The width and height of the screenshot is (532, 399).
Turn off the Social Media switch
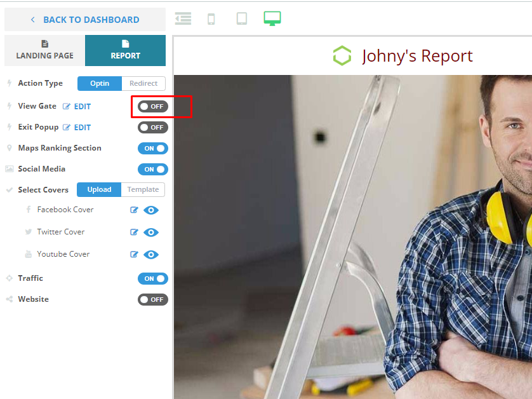pyautogui.click(x=152, y=170)
